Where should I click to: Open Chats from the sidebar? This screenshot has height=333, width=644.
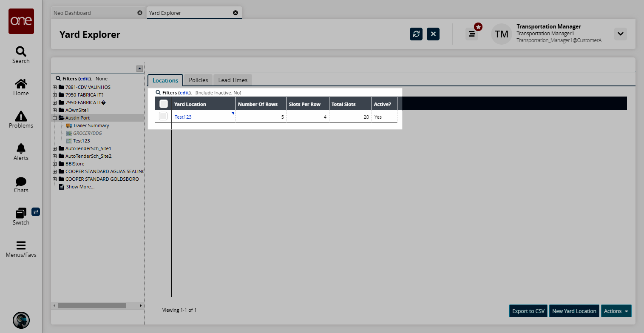coord(21,184)
